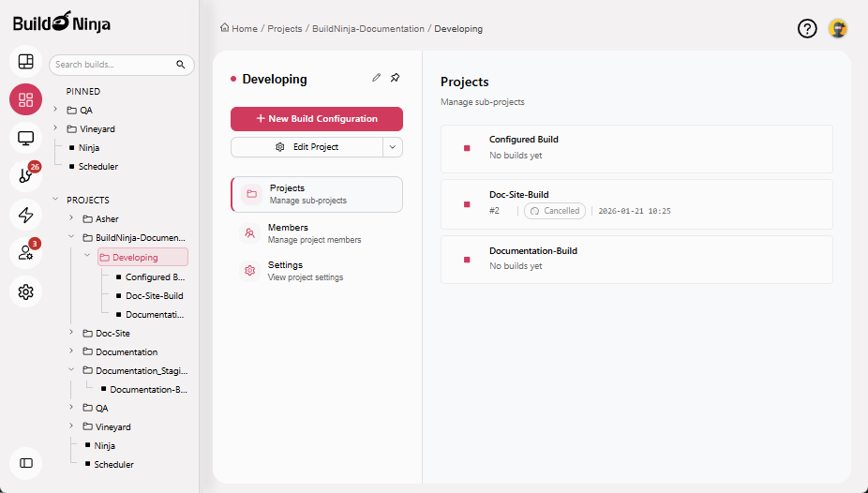Click the PINNED section heading
Image resolution: width=868 pixels, height=493 pixels.
(x=83, y=91)
